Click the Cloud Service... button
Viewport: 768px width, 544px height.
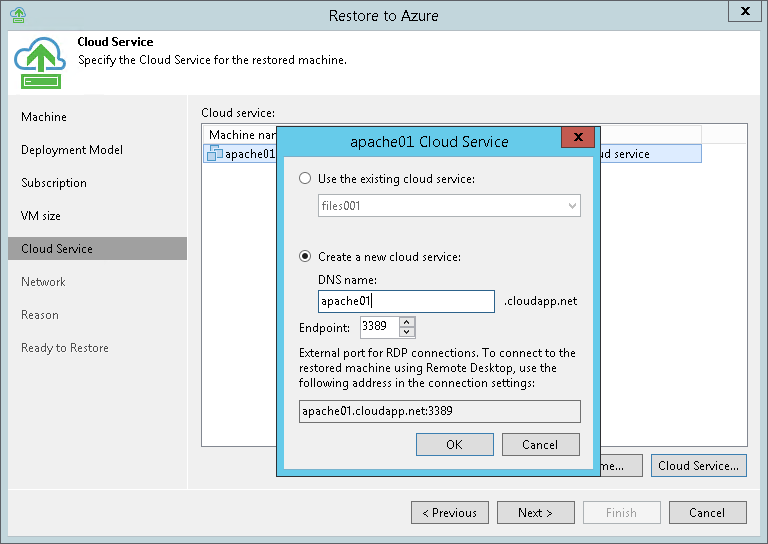click(698, 466)
